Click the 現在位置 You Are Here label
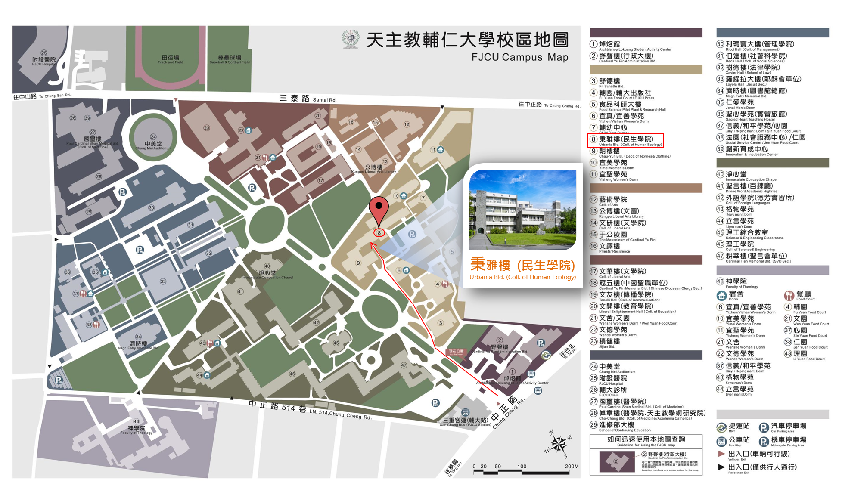Viewport: 842px width, 504px height. pyautogui.click(x=457, y=352)
